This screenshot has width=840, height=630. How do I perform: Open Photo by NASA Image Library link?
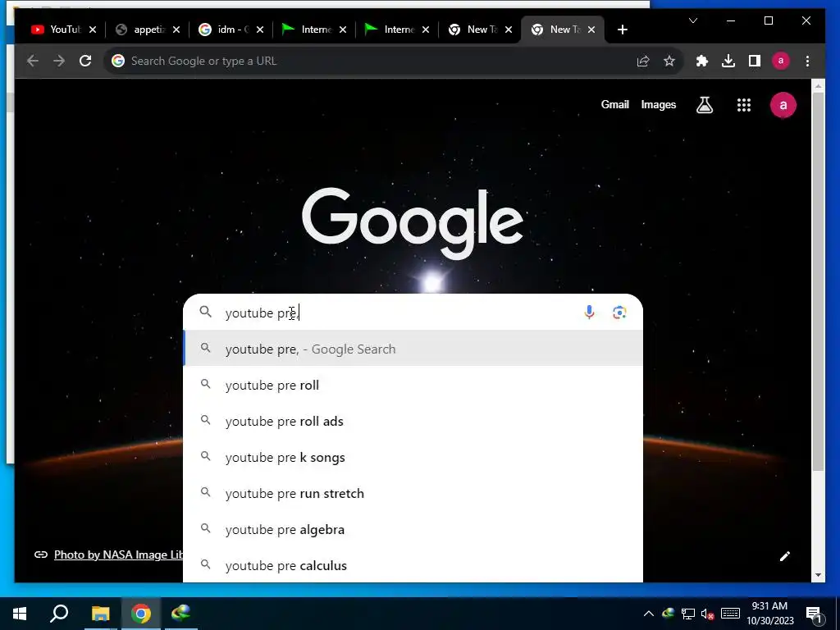coord(118,555)
